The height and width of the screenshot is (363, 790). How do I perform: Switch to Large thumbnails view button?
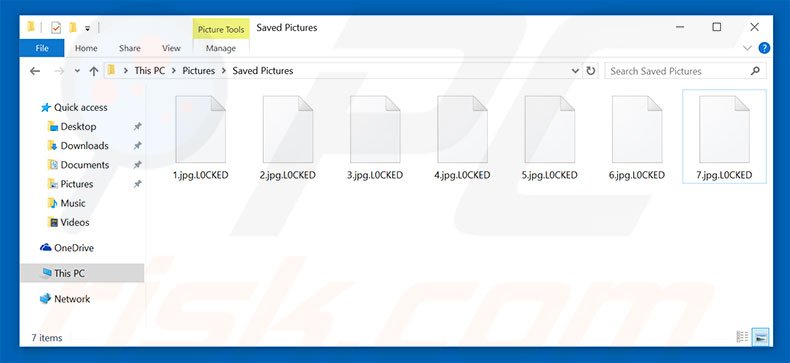point(761,337)
